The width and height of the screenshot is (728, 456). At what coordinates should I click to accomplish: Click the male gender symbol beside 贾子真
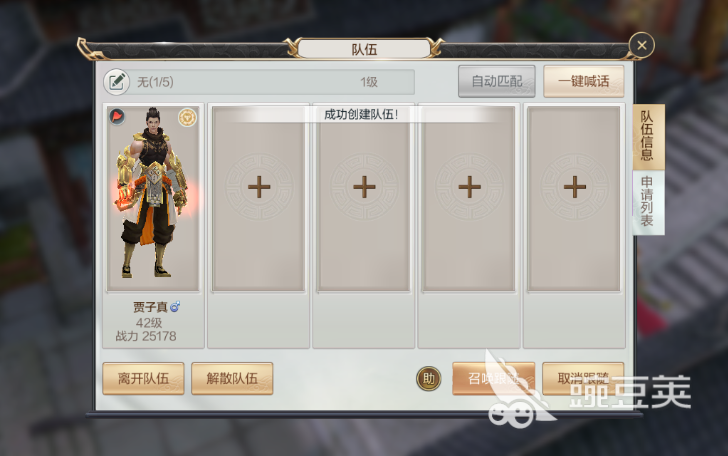pyautogui.click(x=175, y=306)
